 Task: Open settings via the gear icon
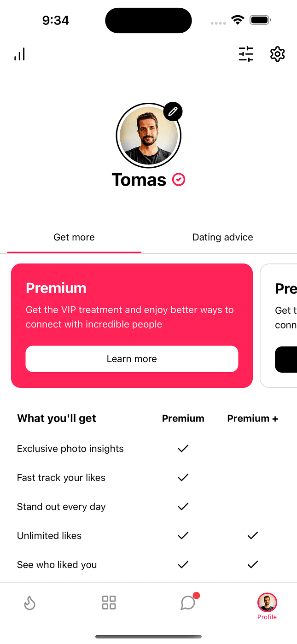coord(277,54)
